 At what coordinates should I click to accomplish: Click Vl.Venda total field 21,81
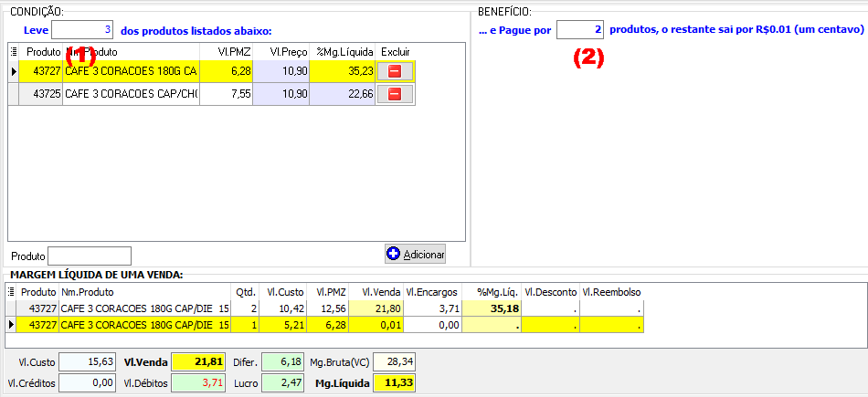[199, 362]
